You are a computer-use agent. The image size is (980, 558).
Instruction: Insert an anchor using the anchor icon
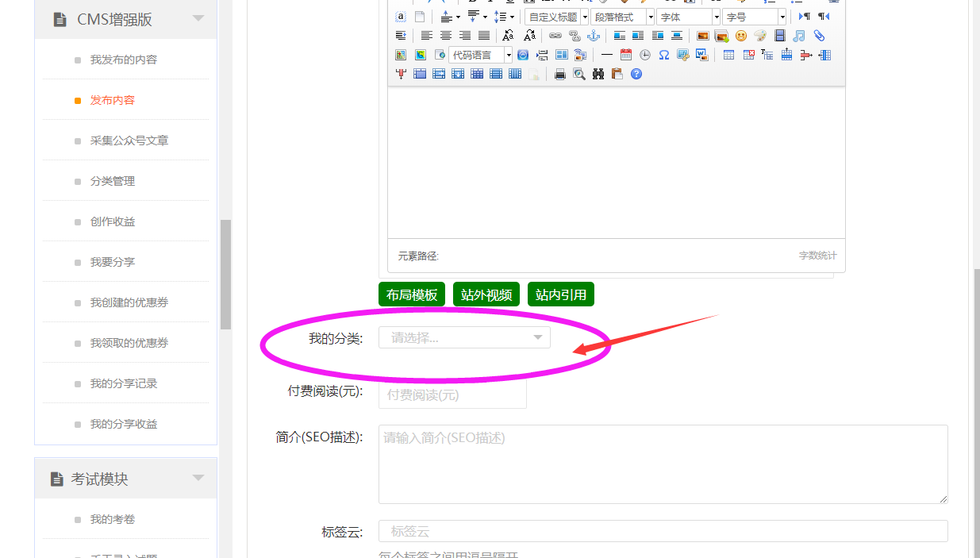(594, 36)
